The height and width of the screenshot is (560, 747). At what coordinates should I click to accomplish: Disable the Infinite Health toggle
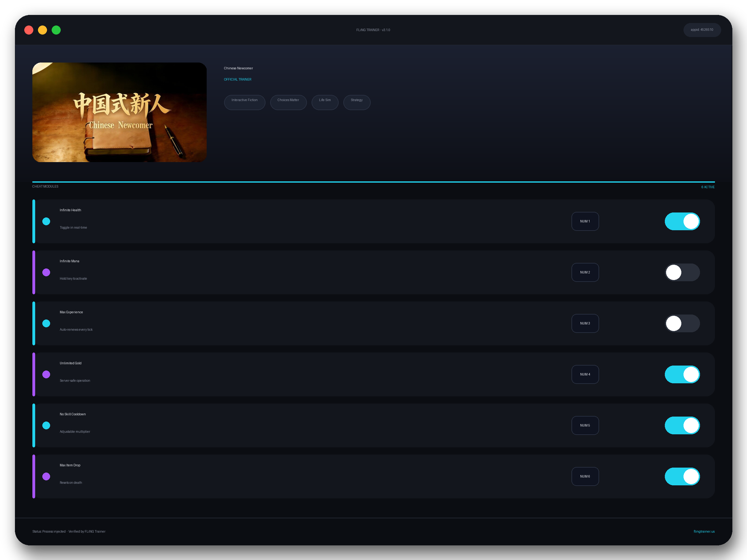point(682,221)
